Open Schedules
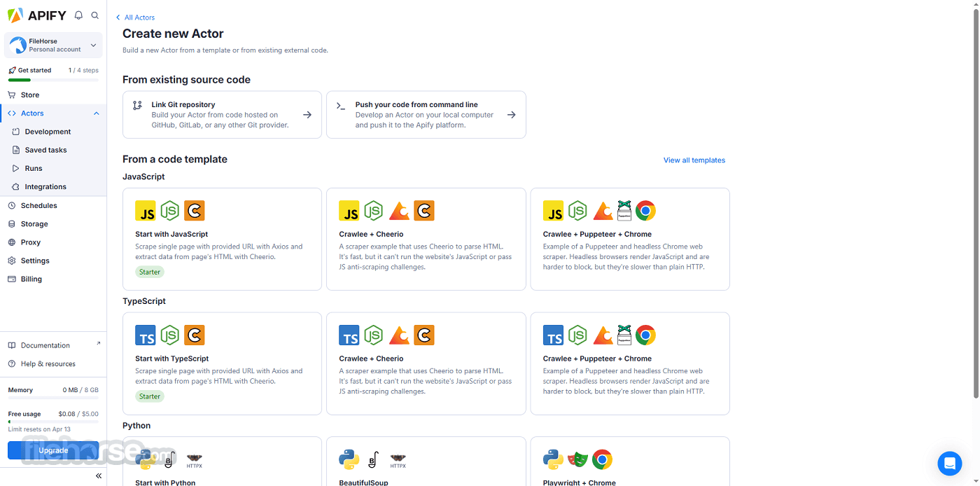The width and height of the screenshot is (980, 486). [x=38, y=205]
